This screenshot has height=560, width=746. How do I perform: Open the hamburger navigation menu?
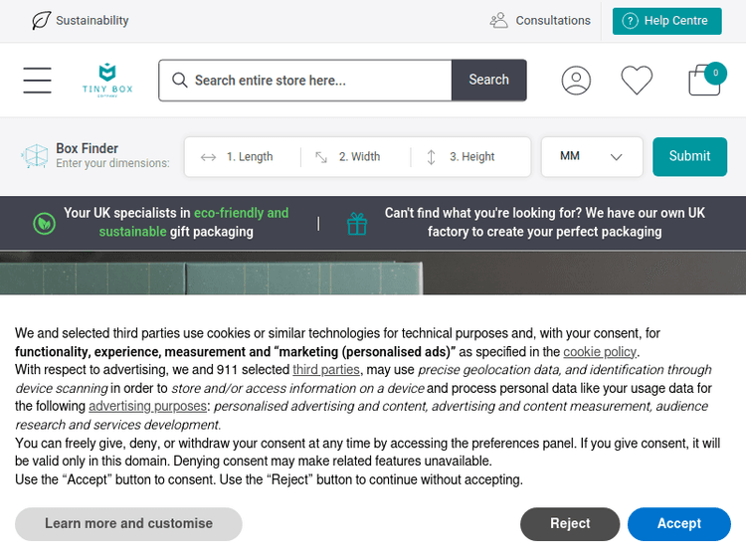(x=37, y=81)
